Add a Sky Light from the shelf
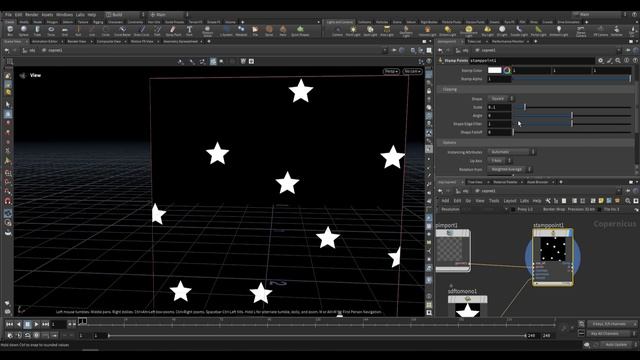This screenshot has width=640, height=360. pos(487,31)
